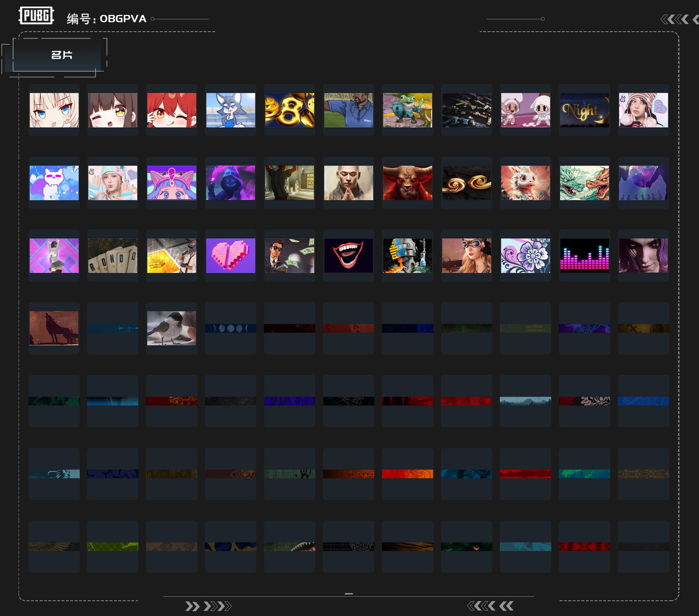Image resolution: width=699 pixels, height=616 pixels.
Task: Select the mountain landscape banner card
Action: pyautogui.click(x=525, y=401)
